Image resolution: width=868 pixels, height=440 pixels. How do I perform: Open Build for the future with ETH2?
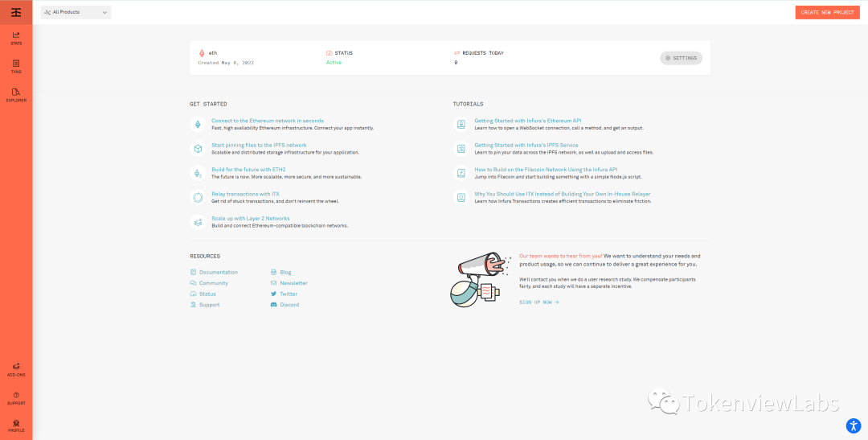click(x=248, y=170)
